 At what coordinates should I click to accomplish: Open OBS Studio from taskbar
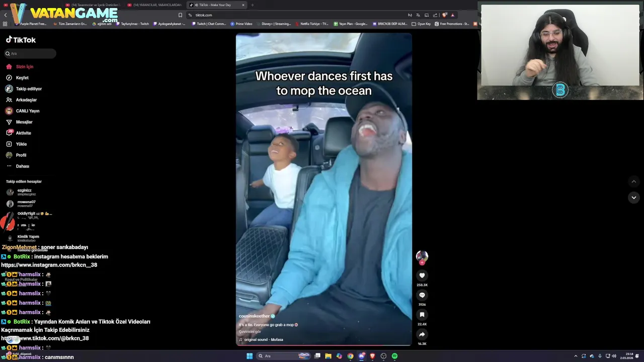click(x=383, y=356)
